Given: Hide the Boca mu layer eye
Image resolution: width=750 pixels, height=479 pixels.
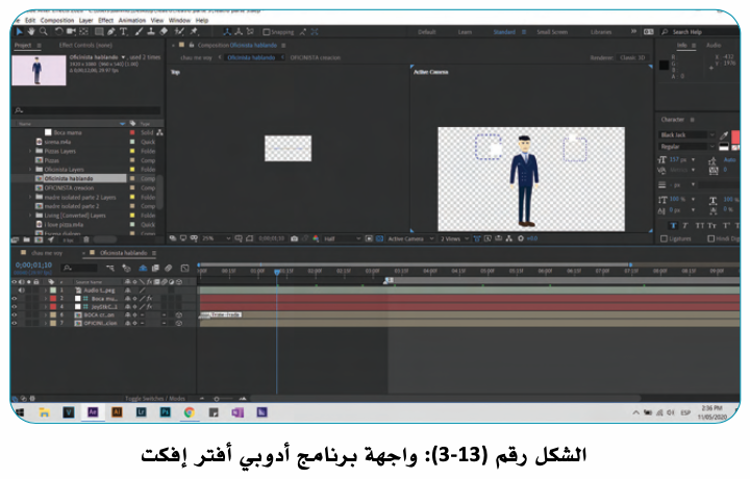Looking at the screenshot, I should click(x=14, y=299).
